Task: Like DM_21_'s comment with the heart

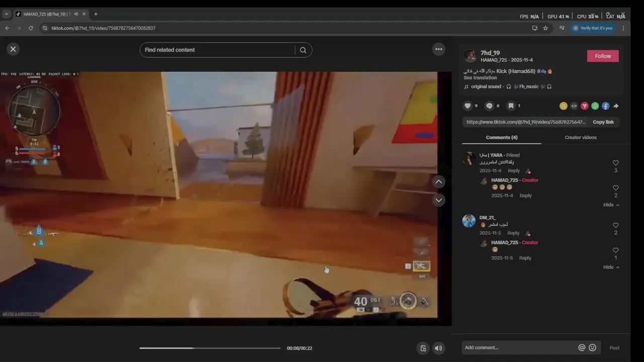Action: click(x=615, y=225)
